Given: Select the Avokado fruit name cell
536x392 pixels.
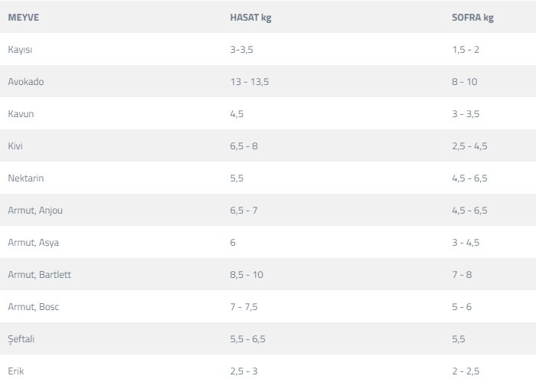Looking at the screenshot, I should [26, 82].
